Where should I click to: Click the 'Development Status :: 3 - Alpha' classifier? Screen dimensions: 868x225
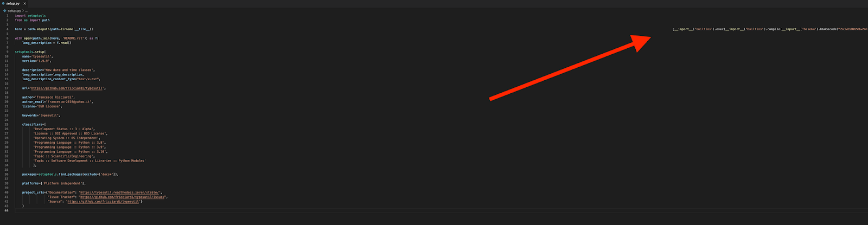coord(64,129)
